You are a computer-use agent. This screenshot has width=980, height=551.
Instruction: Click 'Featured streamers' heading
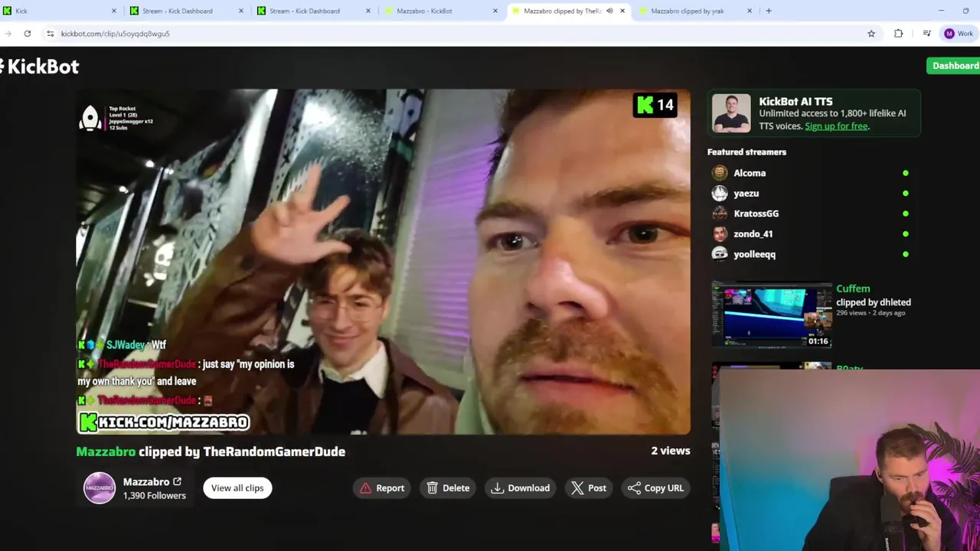(x=746, y=152)
